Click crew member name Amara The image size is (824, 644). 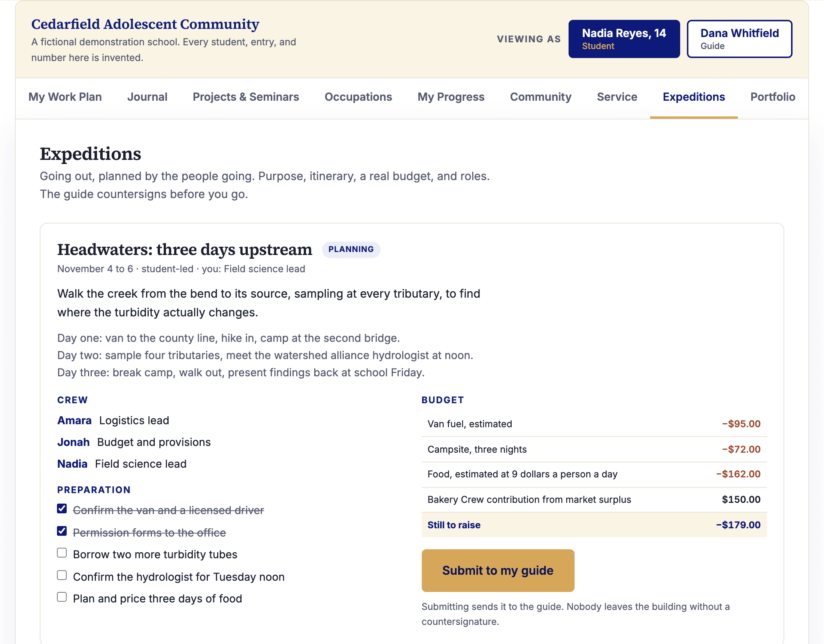click(74, 420)
